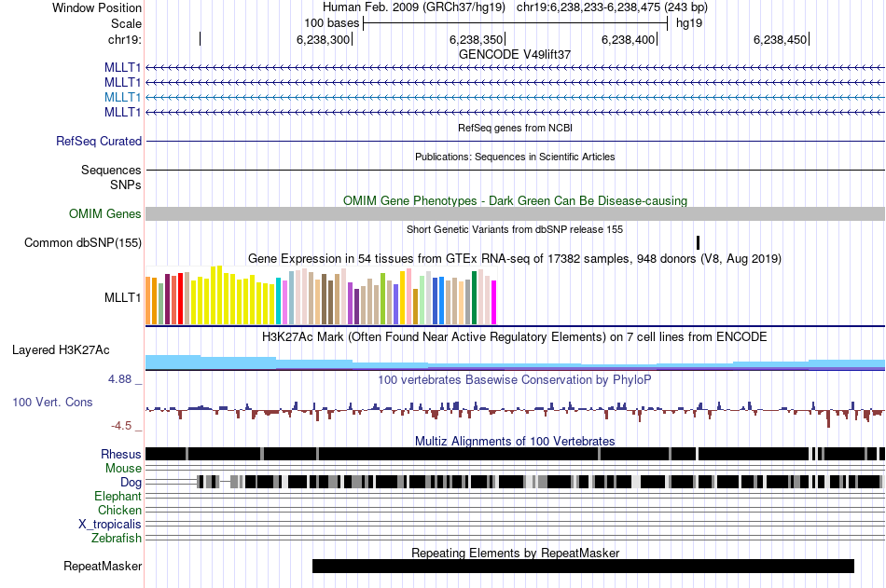Click the RepeatMasker side label
This screenshot has width=886, height=588.
pos(103,566)
